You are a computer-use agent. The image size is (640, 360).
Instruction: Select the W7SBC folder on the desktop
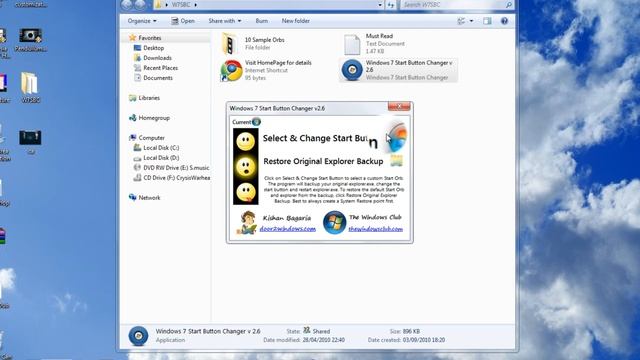(30, 87)
